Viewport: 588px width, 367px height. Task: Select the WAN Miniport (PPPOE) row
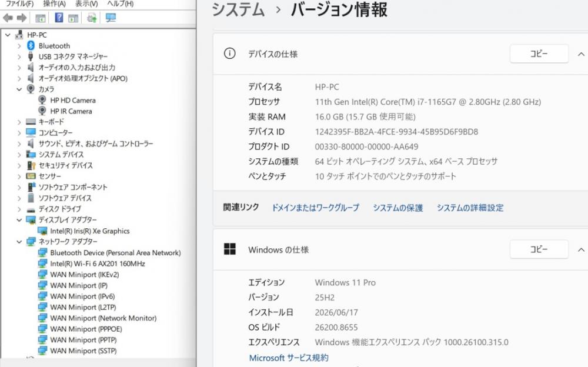pos(86,329)
